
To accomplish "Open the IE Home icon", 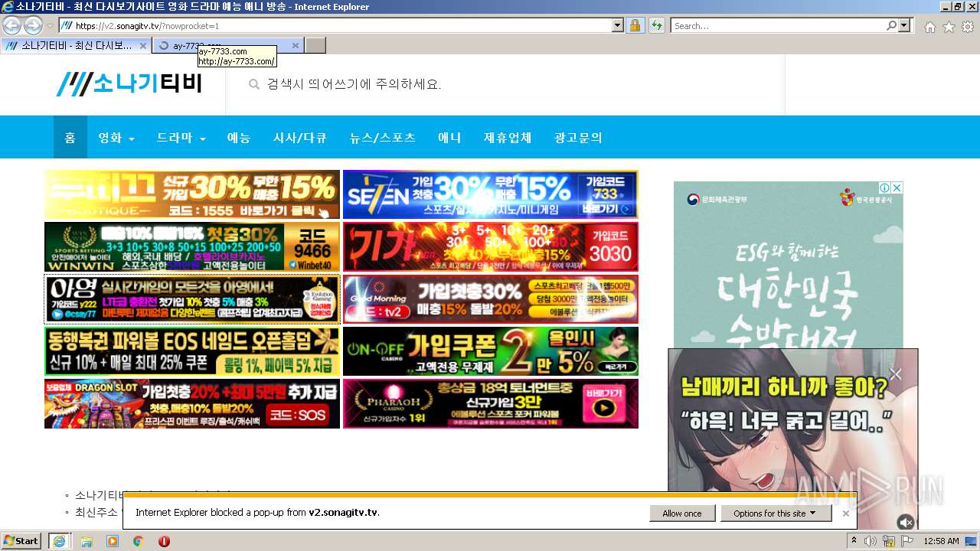I will (x=929, y=27).
